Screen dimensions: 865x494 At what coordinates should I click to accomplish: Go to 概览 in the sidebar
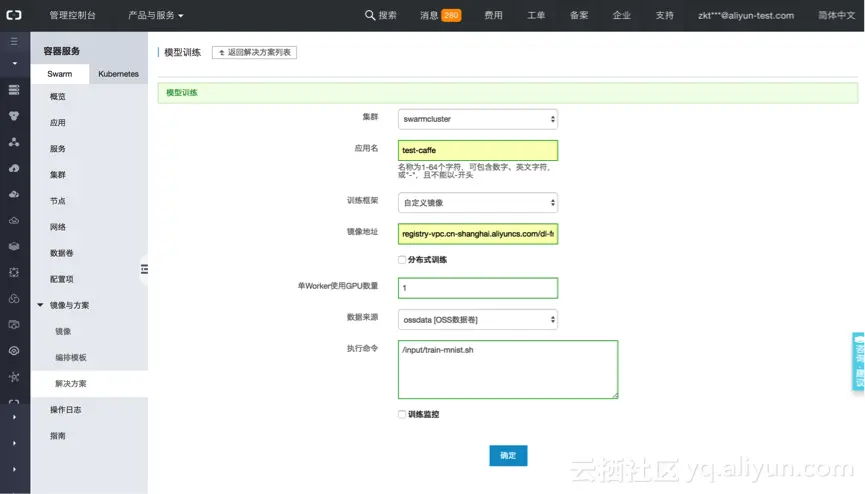click(57, 97)
